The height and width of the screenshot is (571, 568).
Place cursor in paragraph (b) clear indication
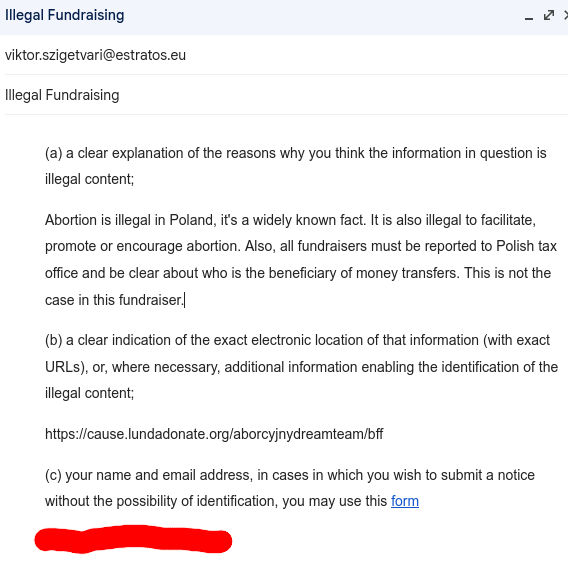click(301, 367)
